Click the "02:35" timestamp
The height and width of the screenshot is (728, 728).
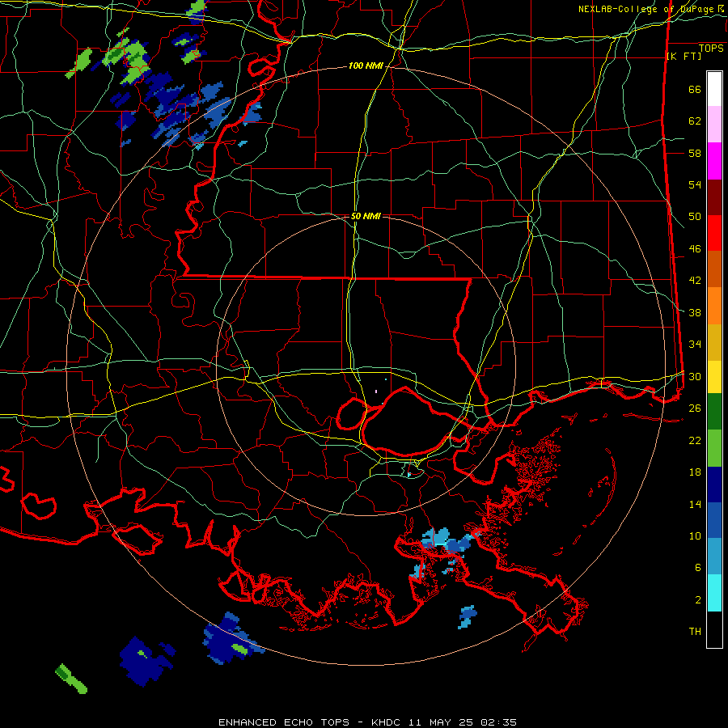[499, 722]
